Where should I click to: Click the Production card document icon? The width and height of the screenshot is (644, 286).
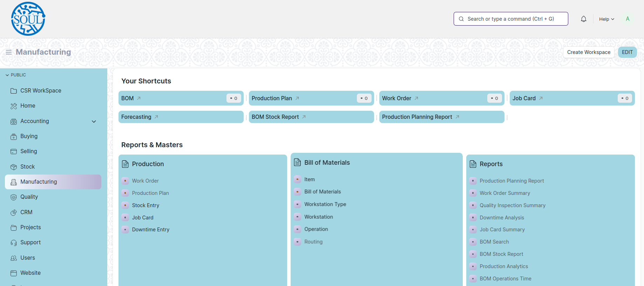pos(125,164)
